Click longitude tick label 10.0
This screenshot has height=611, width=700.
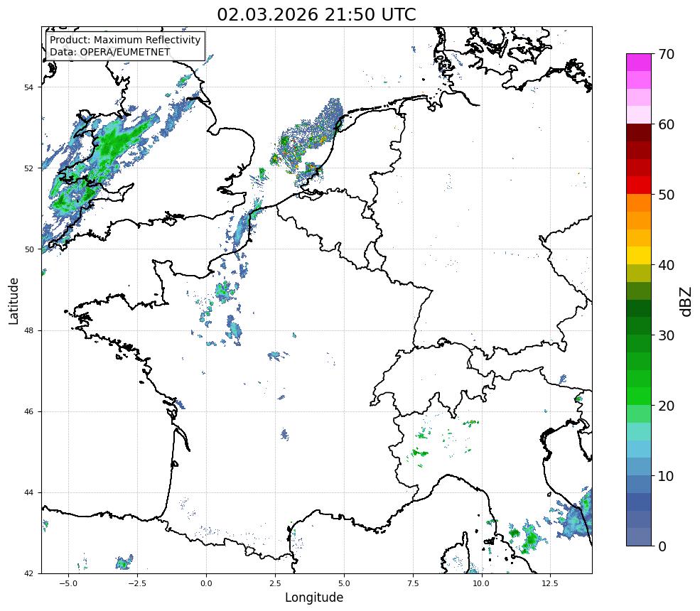point(481,583)
